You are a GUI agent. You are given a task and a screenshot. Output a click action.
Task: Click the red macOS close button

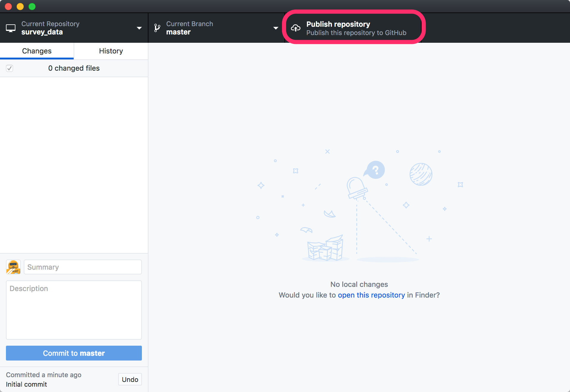(8, 7)
